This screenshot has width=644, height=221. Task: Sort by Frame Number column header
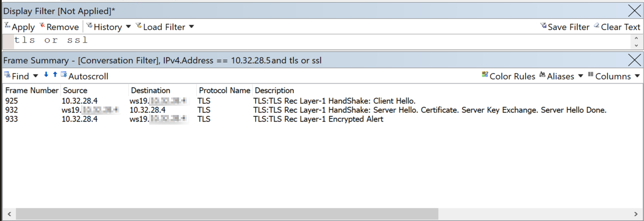click(32, 90)
